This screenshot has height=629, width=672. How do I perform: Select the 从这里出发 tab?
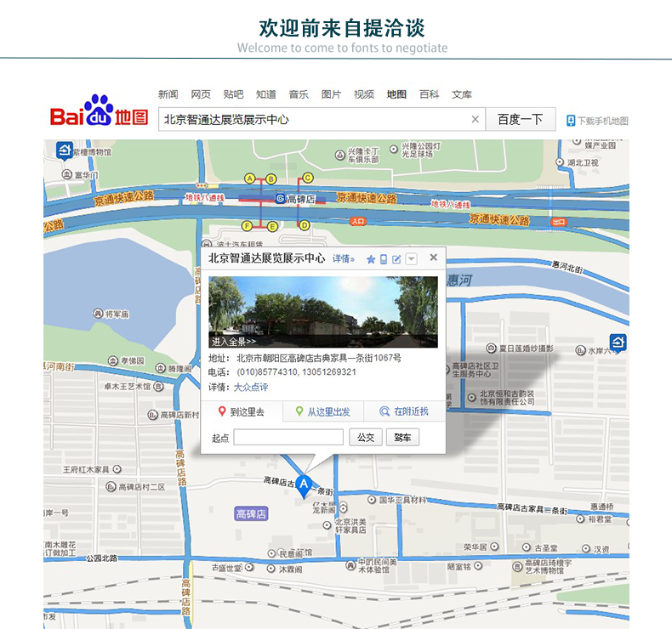point(323,412)
